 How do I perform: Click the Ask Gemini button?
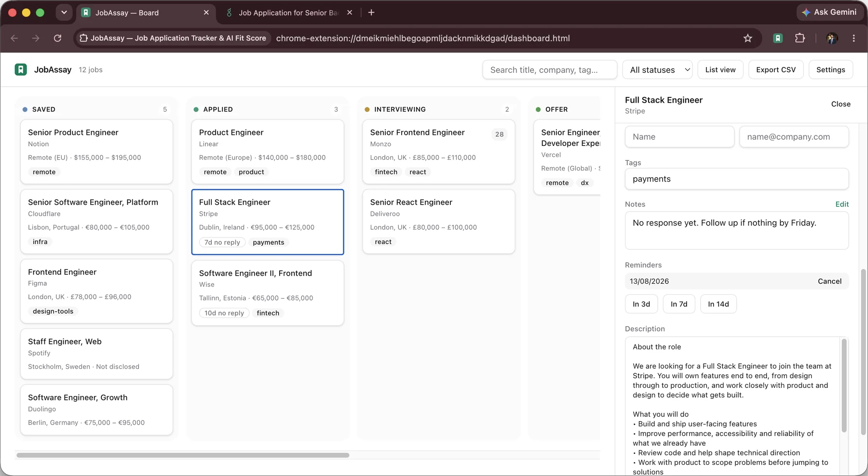pyautogui.click(x=829, y=12)
